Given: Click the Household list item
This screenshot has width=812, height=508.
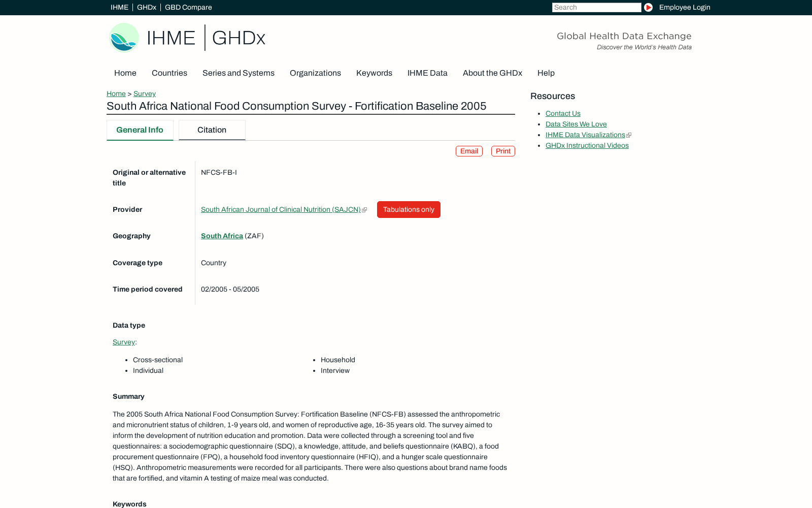Looking at the screenshot, I should (338, 360).
